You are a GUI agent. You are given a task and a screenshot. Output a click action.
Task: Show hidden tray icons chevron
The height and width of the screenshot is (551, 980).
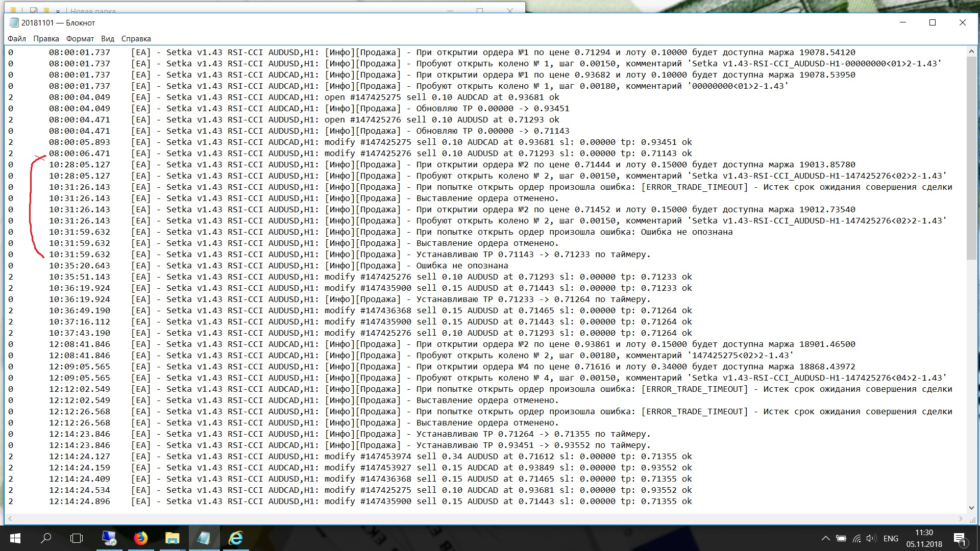click(x=825, y=538)
